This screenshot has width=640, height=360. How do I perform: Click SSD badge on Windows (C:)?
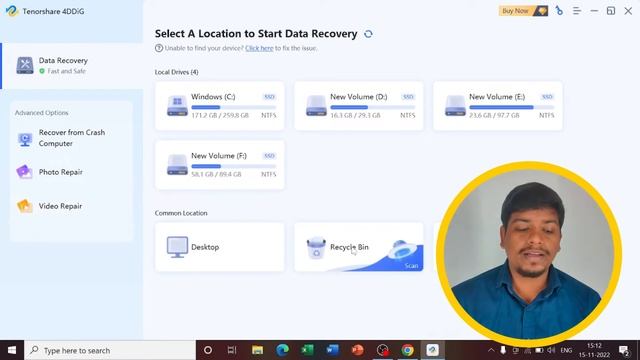click(x=269, y=97)
